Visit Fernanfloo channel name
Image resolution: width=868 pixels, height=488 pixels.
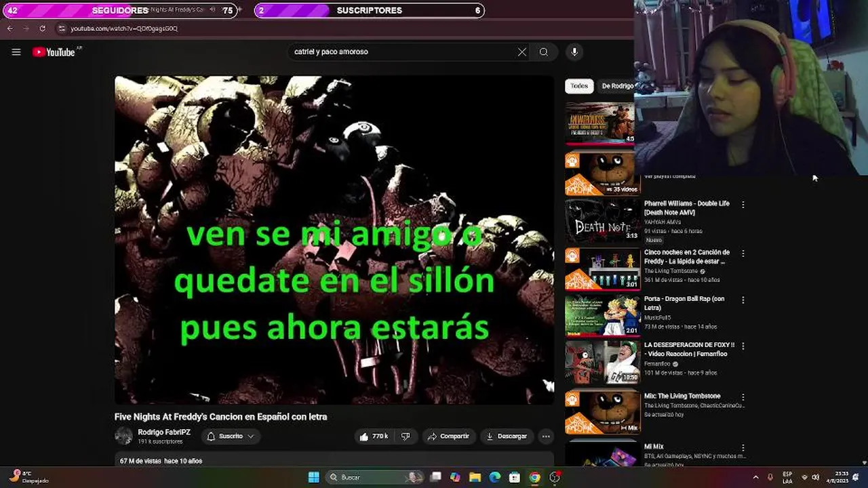coord(657,364)
